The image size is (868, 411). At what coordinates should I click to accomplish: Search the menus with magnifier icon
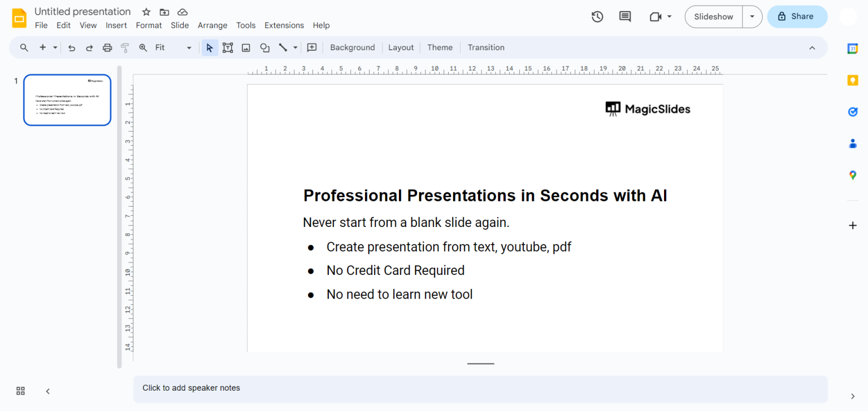pyautogui.click(x=24, y=47)
